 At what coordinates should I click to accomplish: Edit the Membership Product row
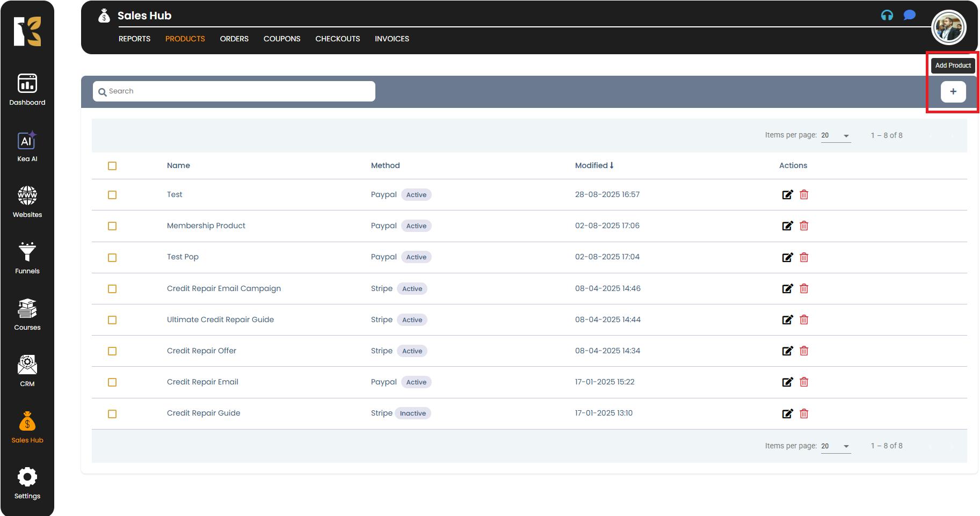coord(787,226)
